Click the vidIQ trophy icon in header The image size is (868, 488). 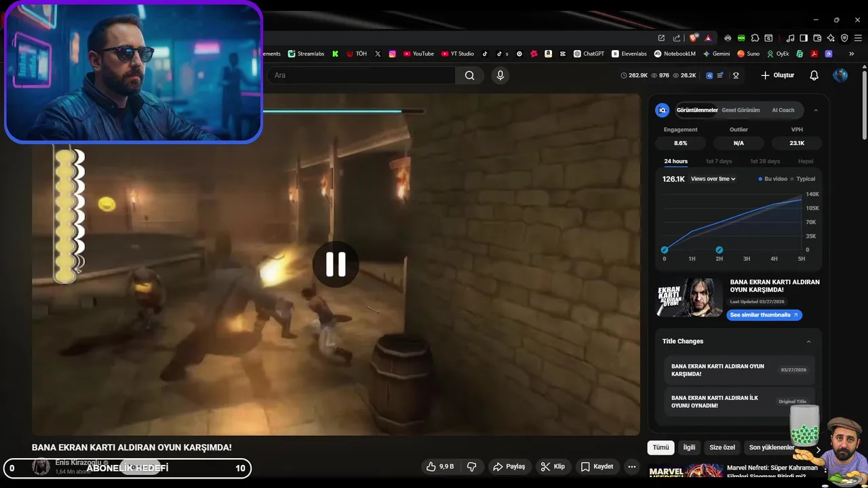click(736, 75)
